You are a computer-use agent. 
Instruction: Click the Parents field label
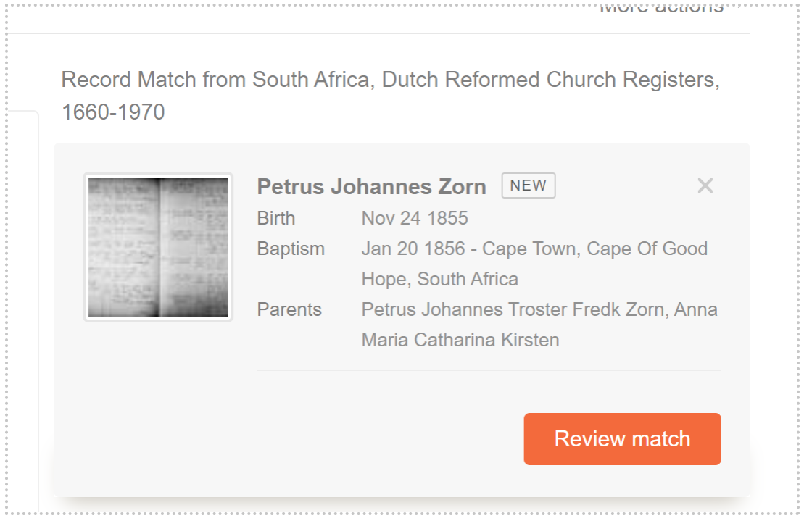coord(289,309)
